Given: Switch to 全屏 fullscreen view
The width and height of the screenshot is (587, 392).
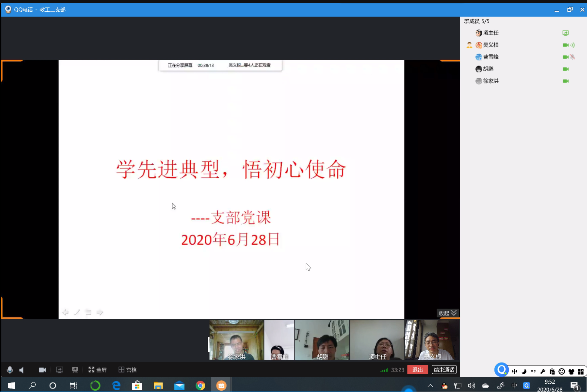Looking at the screenshot, I should pyautogui.click(x=97, y=370).
